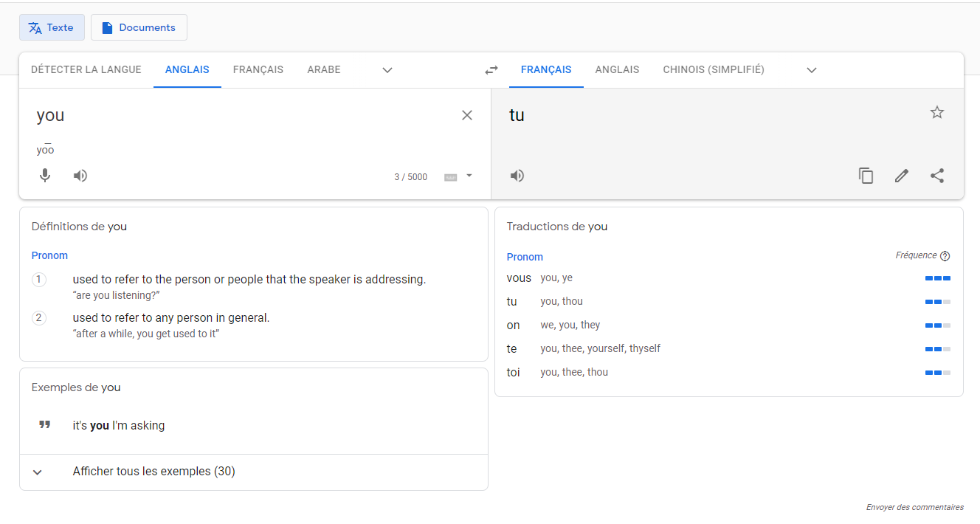
Task: Expand all examples chevron
Action: [38, 472]
